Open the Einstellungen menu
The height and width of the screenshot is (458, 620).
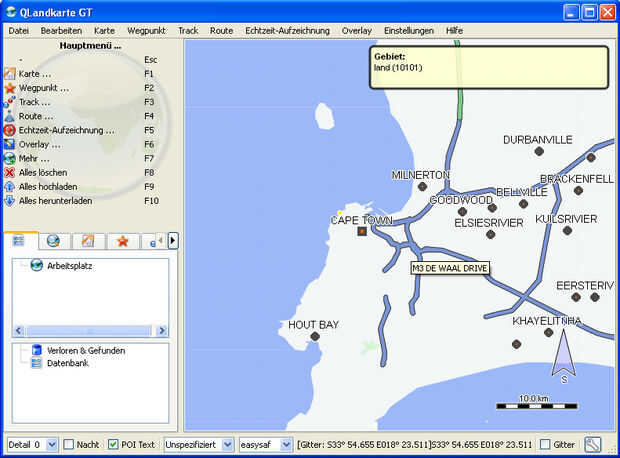[x=409, y=30]
